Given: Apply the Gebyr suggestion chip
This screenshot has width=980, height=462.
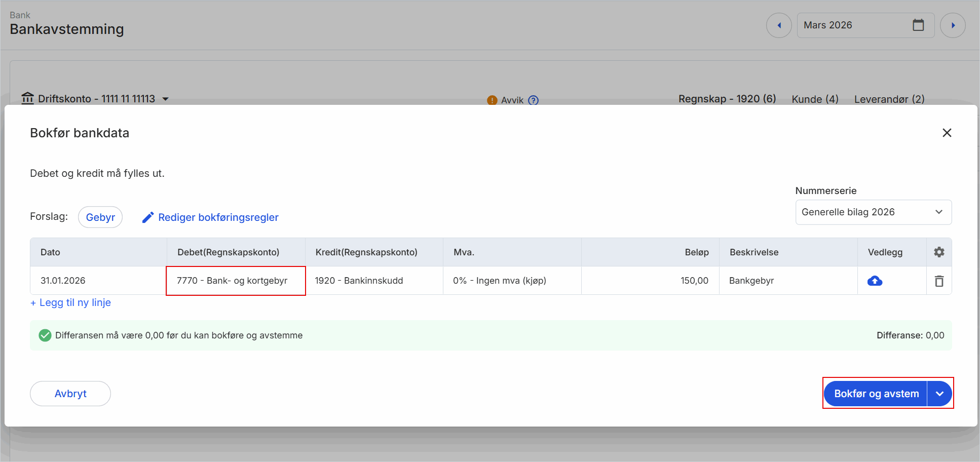Looking at the screenshot, I should click(100, 217).
